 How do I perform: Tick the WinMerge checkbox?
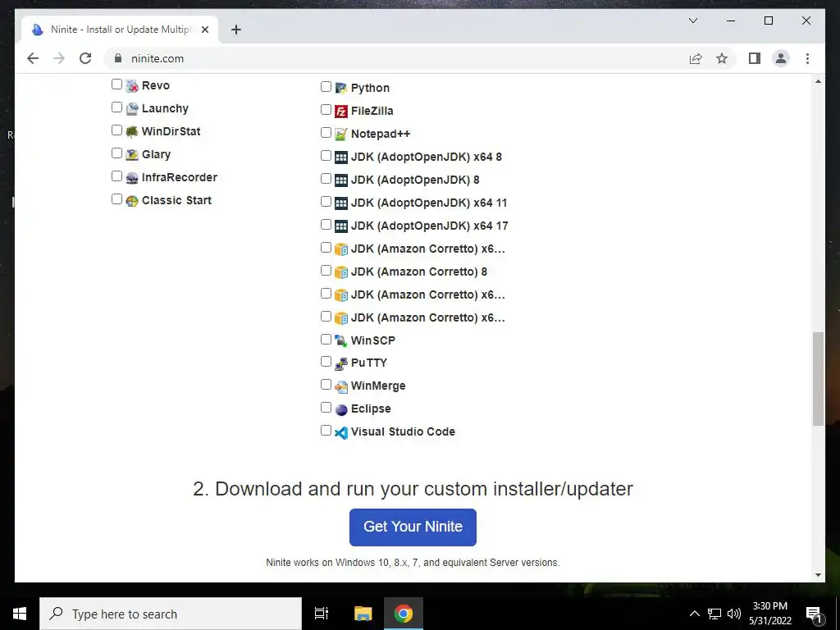326,384
